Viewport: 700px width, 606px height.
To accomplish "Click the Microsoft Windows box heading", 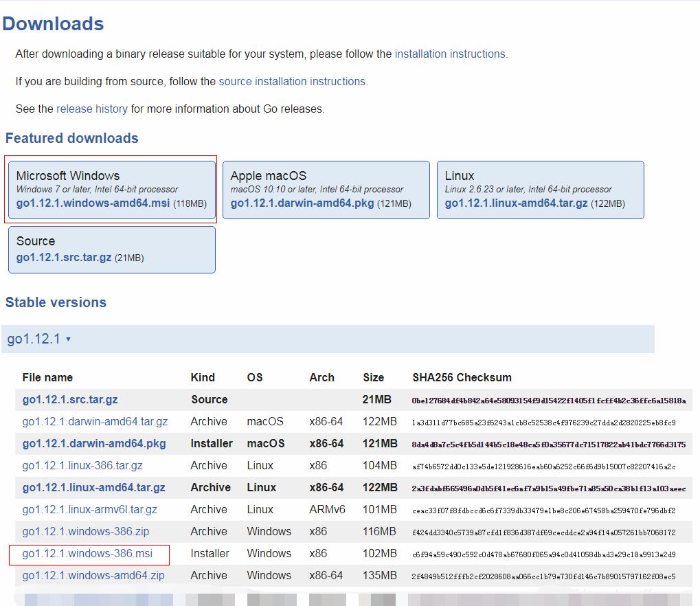I will tap(68, 176).
